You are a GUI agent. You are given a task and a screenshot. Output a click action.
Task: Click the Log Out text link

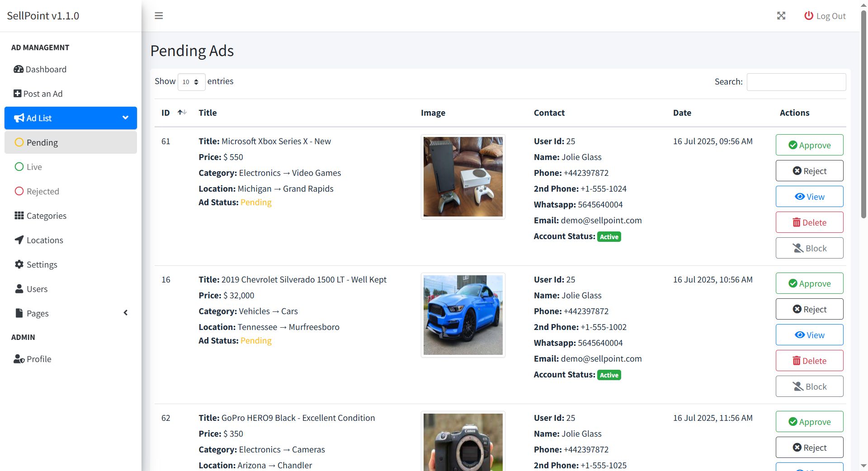pyautogui.click(x=831, y=16)
